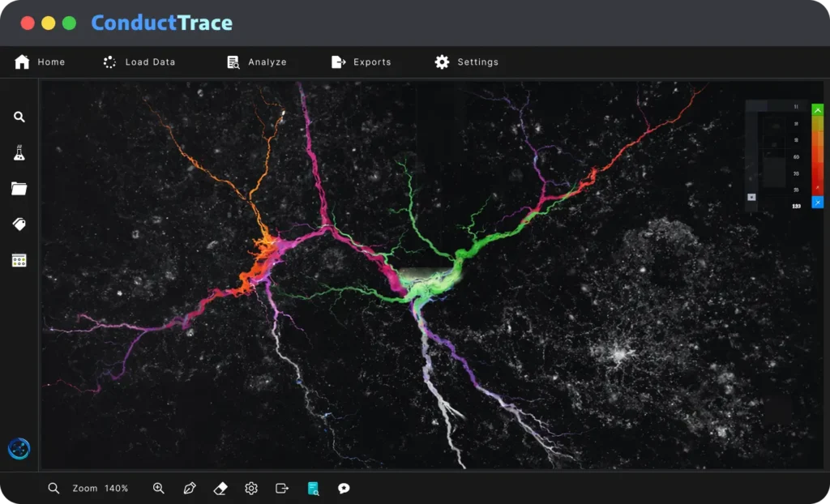The height and width of the screenshot is (504, 830).
Task: Collapse legend with green chevron button
Action: [818, 110]
